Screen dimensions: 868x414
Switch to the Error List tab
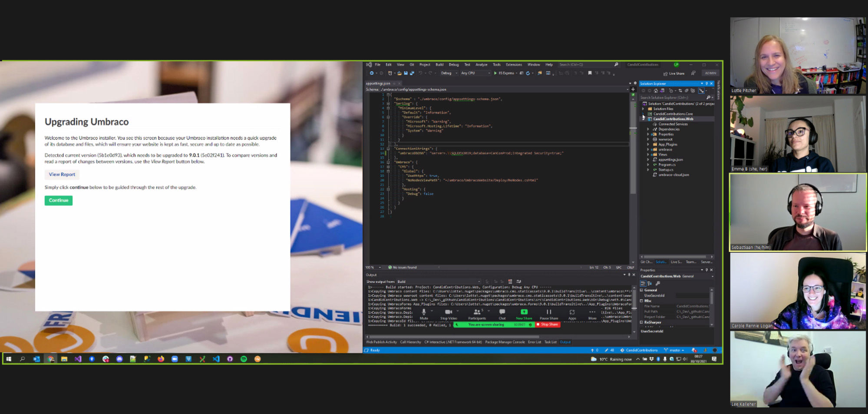(x=535, y=342)
